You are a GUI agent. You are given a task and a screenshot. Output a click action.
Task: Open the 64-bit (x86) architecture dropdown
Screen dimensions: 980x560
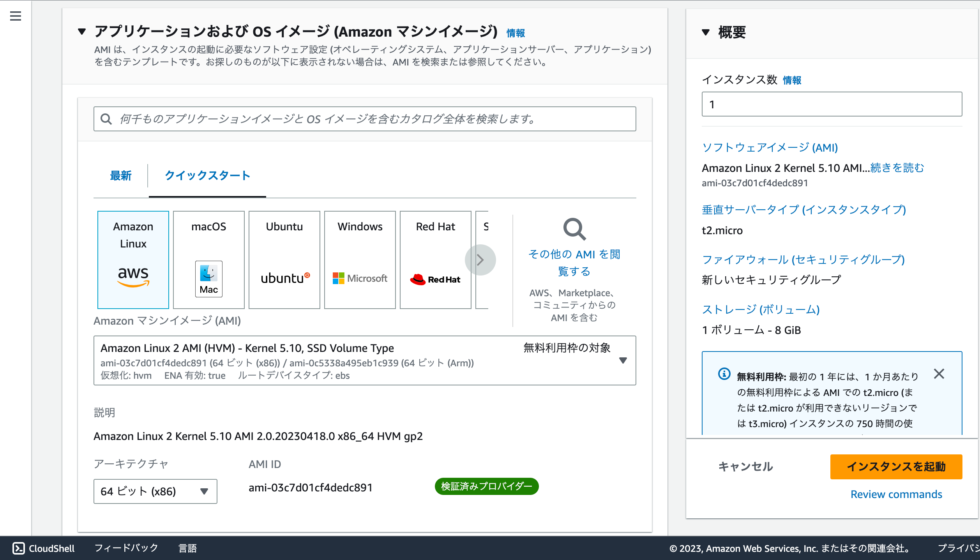pos(155,491)
